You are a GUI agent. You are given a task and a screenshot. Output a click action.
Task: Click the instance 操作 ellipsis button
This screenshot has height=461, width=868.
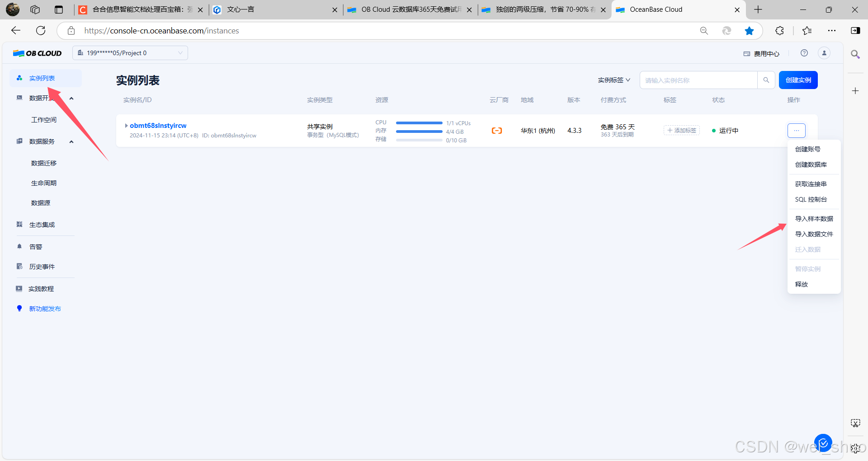(x=796, y=131)
